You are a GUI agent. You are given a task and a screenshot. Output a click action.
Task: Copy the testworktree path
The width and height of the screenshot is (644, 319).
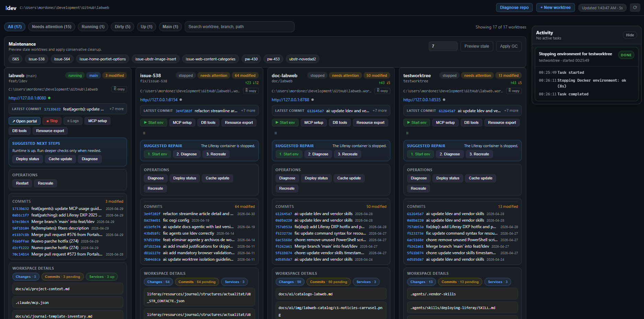click(x=514, y=91)
